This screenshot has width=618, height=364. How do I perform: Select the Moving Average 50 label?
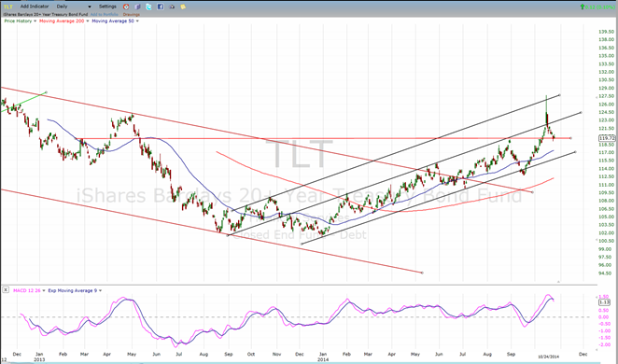tap(113, 21)
